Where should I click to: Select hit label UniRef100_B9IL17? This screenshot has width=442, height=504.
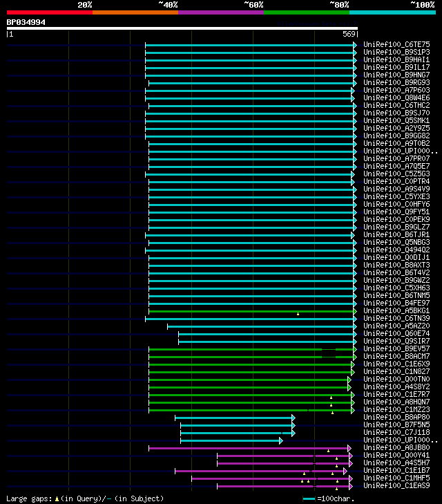396,67
